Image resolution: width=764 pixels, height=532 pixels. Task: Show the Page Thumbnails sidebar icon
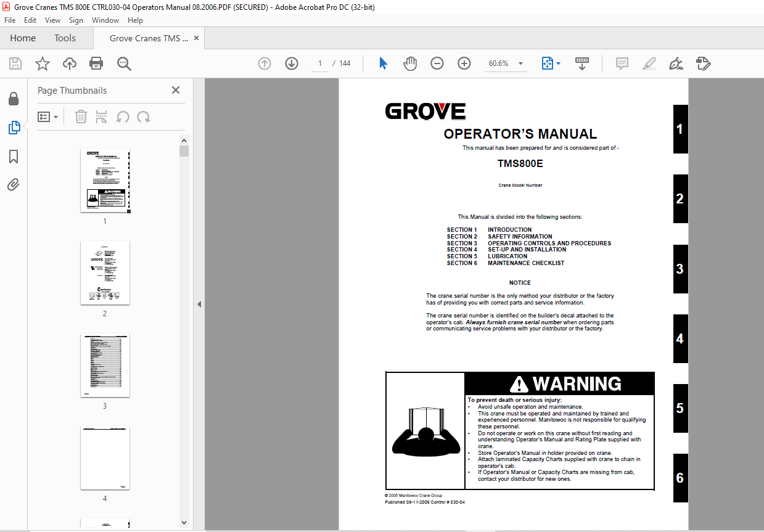coord(14,128)
